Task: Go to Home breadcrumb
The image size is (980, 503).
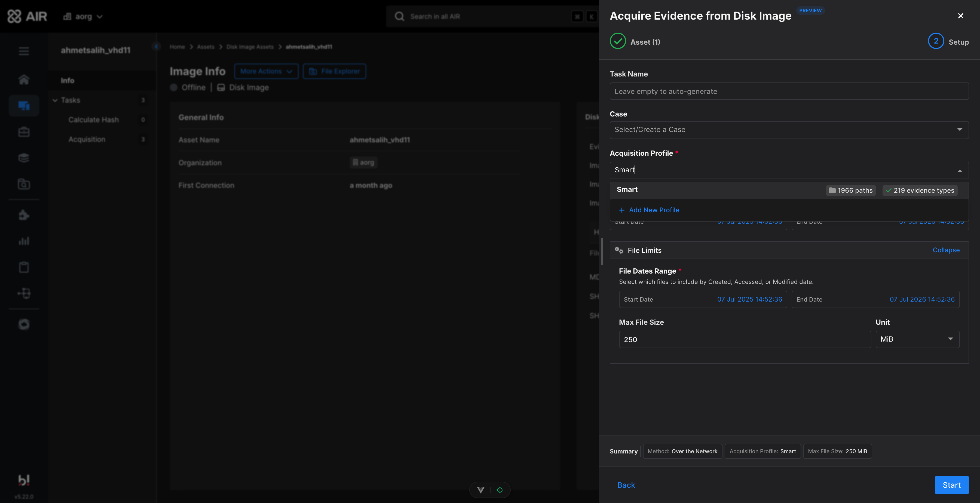Action: tap(177, 47)
